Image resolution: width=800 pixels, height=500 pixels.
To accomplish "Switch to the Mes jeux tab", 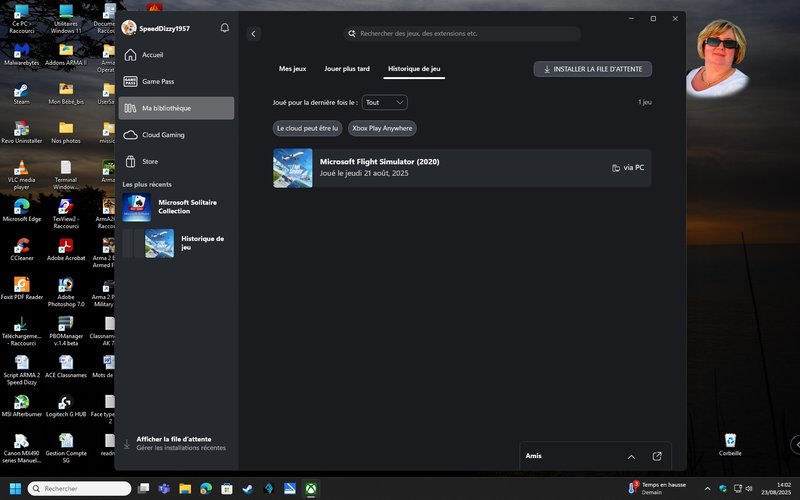I will click(x=292, y=68).
